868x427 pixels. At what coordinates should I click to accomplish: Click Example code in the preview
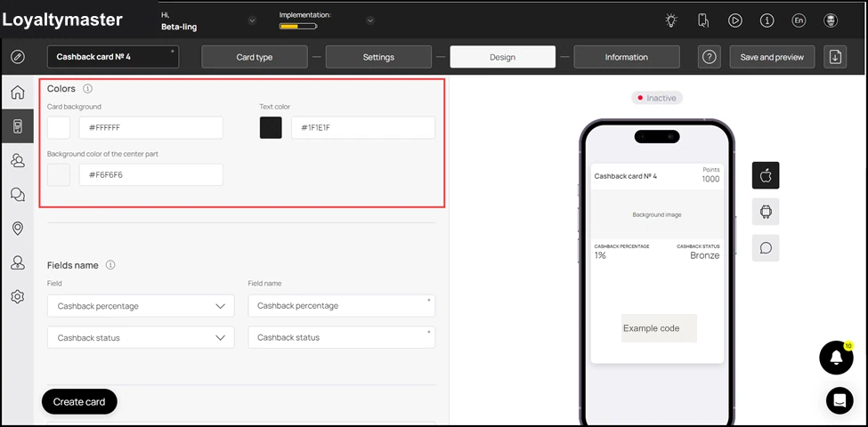(x=659, y=328)
